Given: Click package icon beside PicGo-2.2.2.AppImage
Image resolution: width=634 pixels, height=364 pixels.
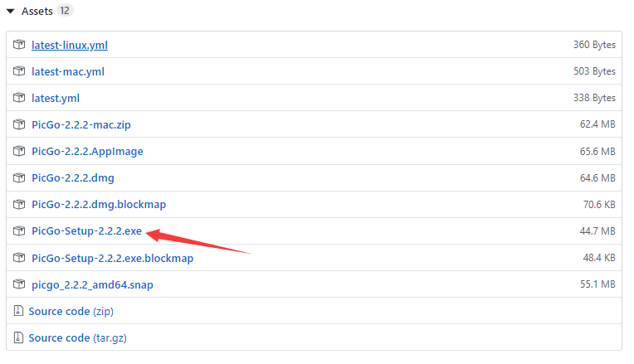Looking at the screenshot, I should 19,151.
